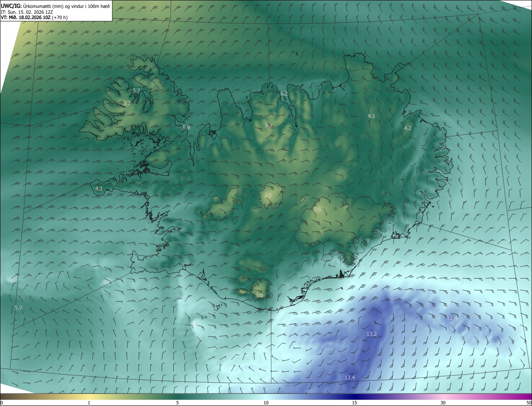Screen dimensions: 532x406
Task: Click the 4.2 value label
Action: tap(407, 128)
